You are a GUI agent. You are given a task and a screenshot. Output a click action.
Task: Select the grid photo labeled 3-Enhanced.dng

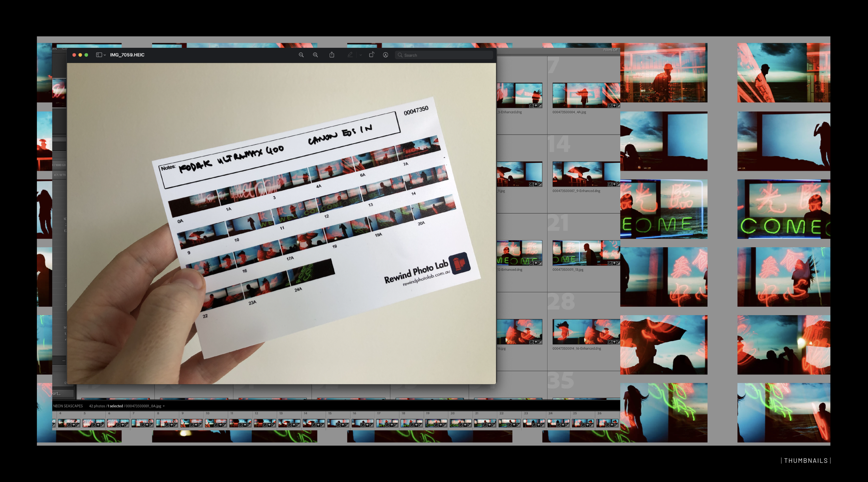(519, 95)
